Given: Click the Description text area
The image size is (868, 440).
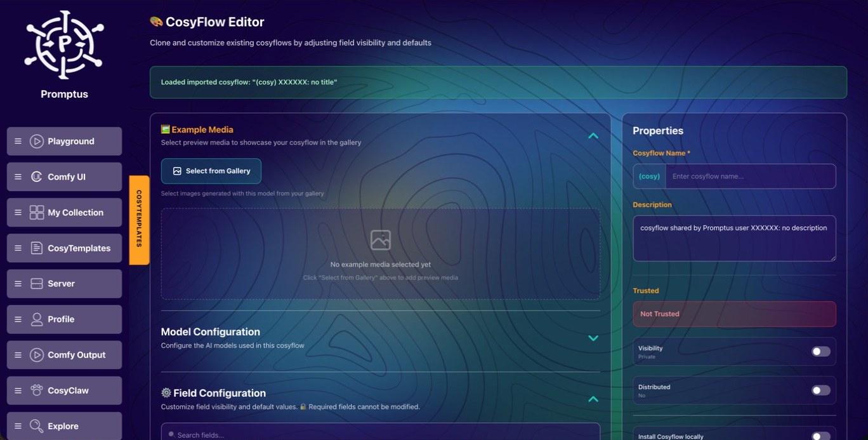Looking at the screenshot, I should [734, 238].
